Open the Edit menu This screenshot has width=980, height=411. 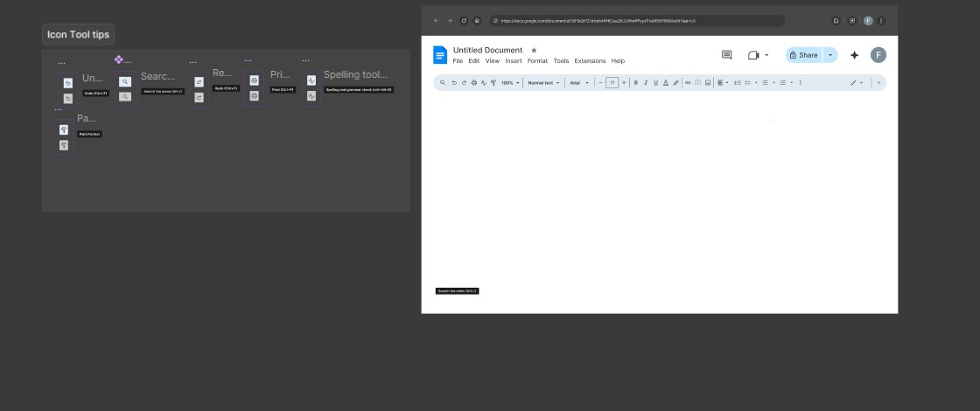click(x=474, y=61)
